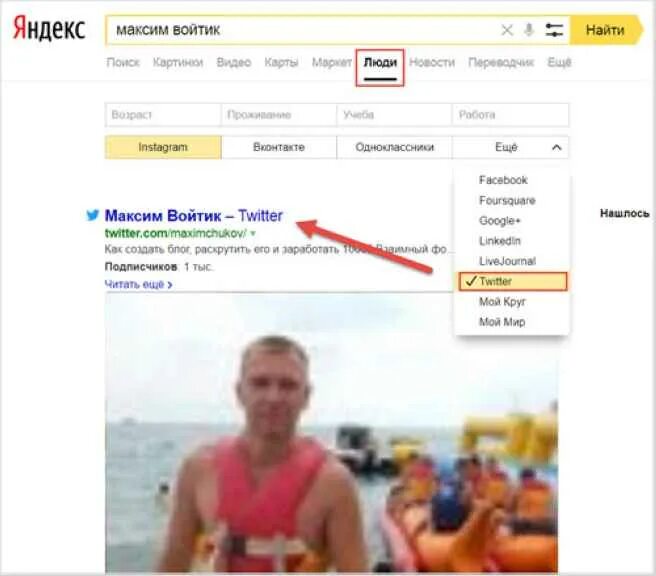Viewport: 656px width, 576px height.
Task: Click the chevron arrow on Ещё filter
Action: pos(556,147)
